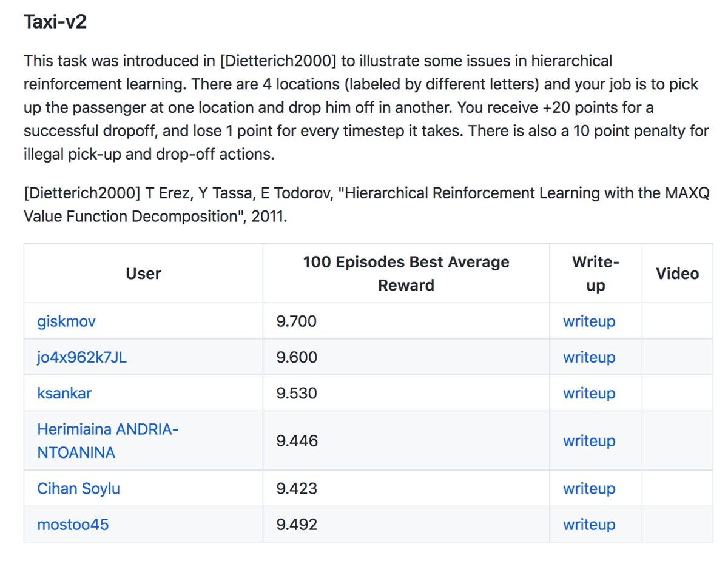Open writeup link in mostoo45 row

pos(588,524)
